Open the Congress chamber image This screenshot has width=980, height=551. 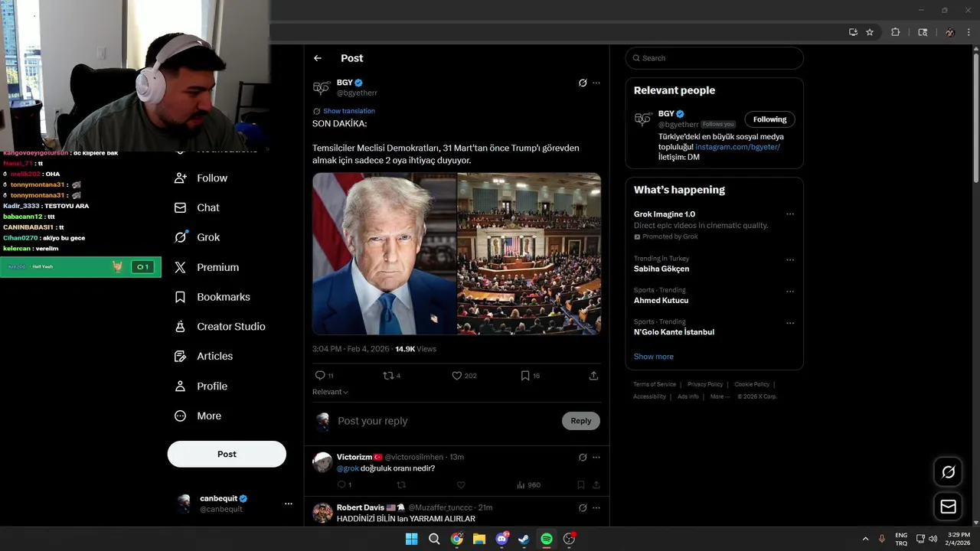[529, 254]
